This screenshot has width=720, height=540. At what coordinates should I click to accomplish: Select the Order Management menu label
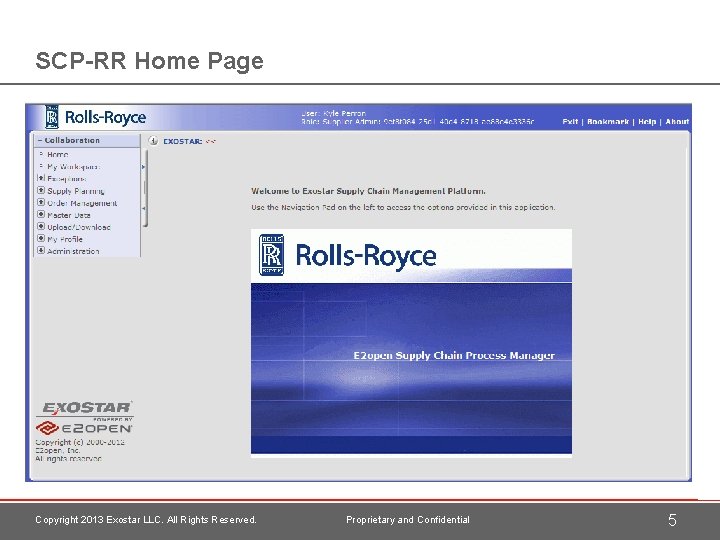[x=82, y=203]
